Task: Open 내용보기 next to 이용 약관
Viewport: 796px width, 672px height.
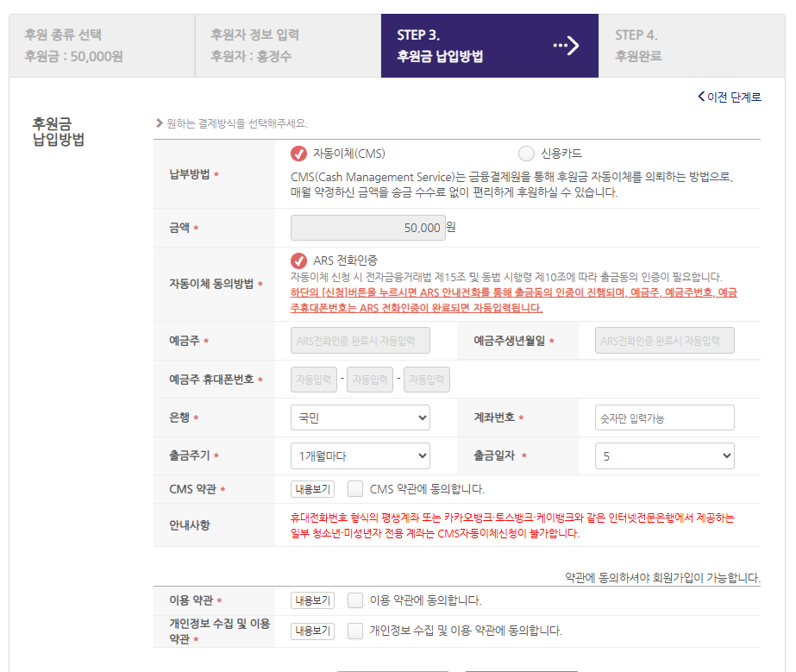Action: 312,601
